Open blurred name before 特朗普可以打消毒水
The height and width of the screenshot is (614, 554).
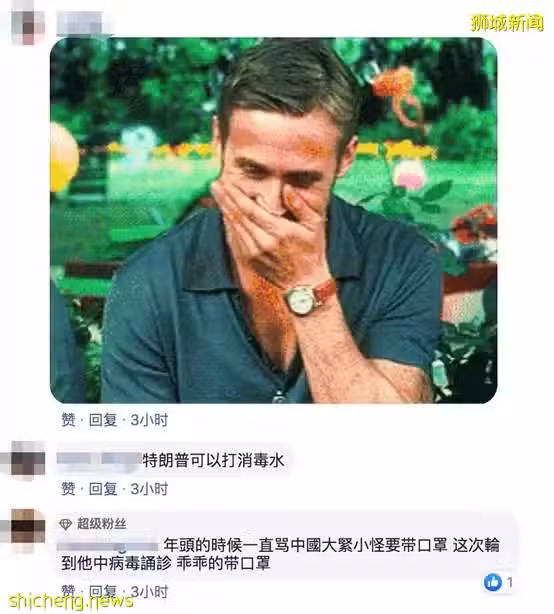pos(99,459)
